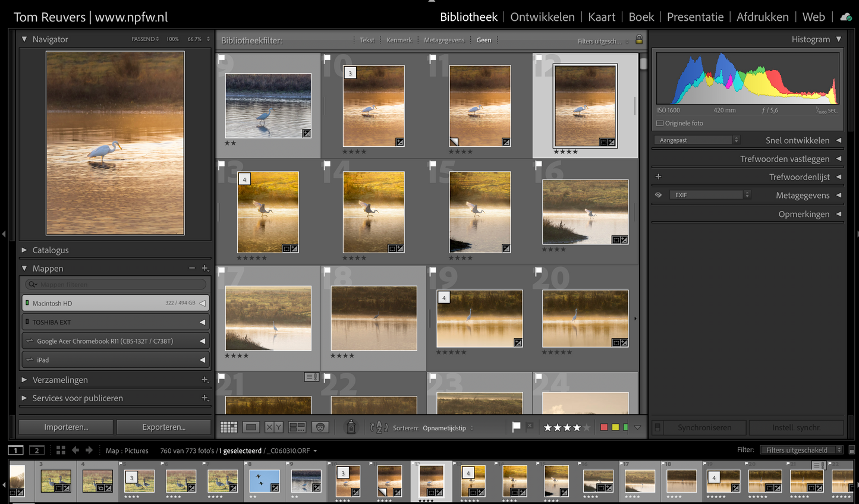859x504 pixels.
Task: Click the filter lock icon
Action: pyautogui.click(x=639, y=40)
